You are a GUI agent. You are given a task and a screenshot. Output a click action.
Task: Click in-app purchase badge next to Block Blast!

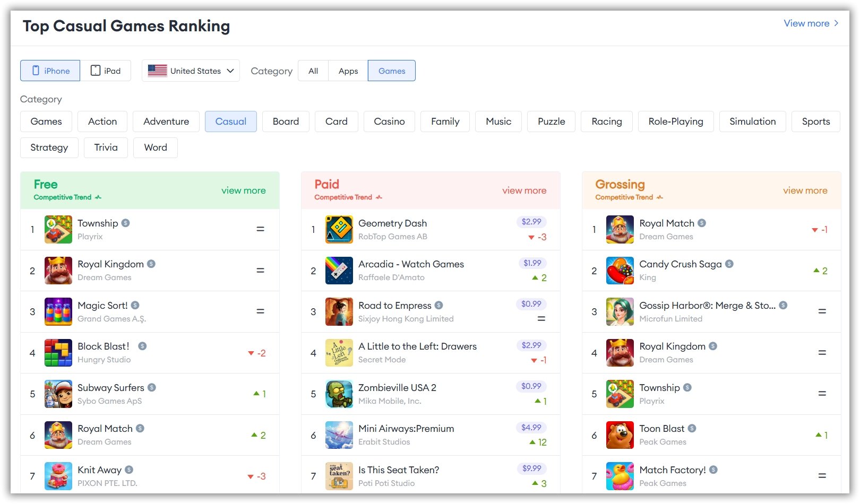pyautogui.click(x=142, y=346)
